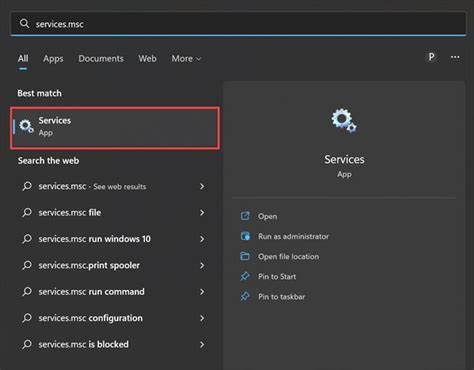474x370 pixels.
Task: Switch to the Documents tab
Action: (x=101, y=59)
